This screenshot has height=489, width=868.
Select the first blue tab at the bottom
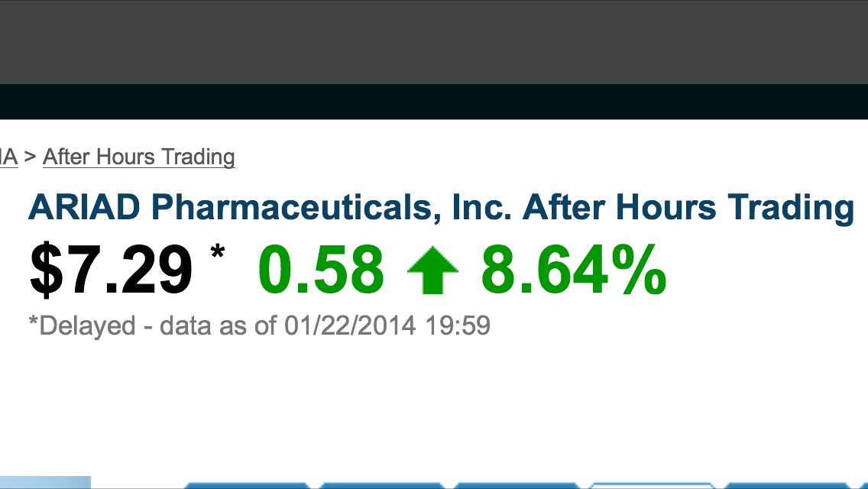(248, 485)
